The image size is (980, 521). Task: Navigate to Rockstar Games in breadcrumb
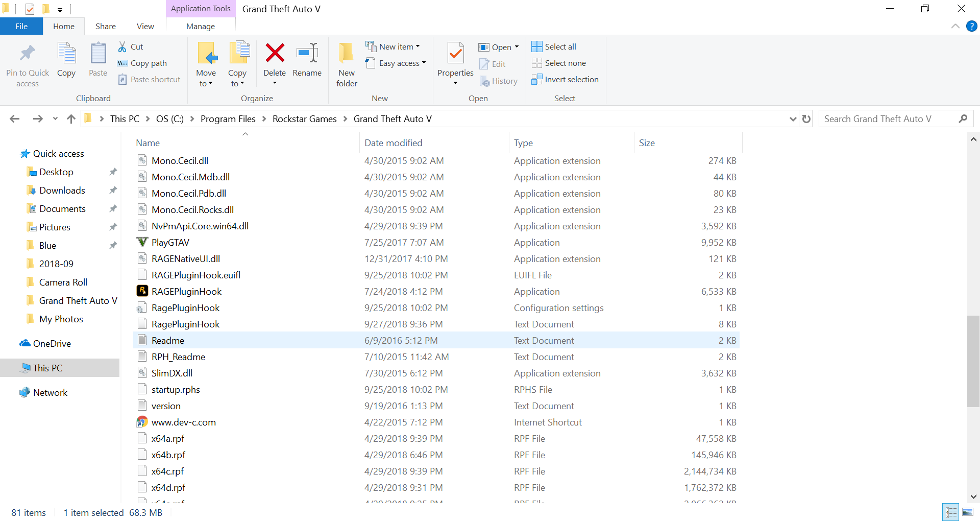coord(304,119)
